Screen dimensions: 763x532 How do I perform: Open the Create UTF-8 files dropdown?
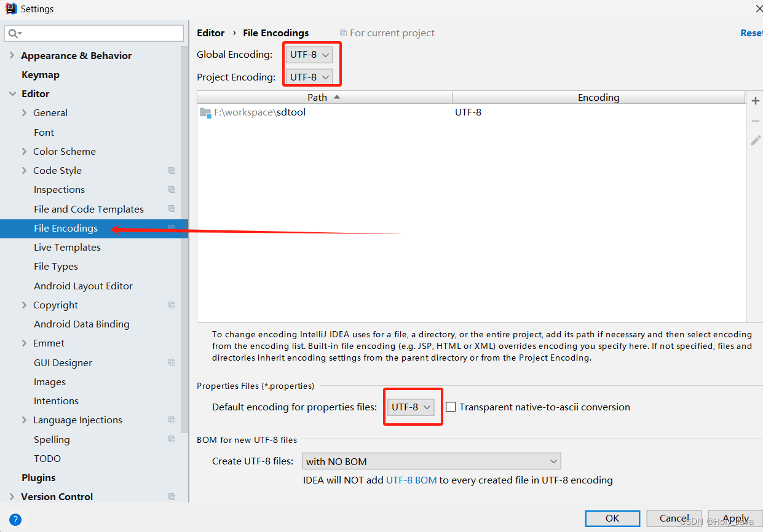click(x=432, y=461)
